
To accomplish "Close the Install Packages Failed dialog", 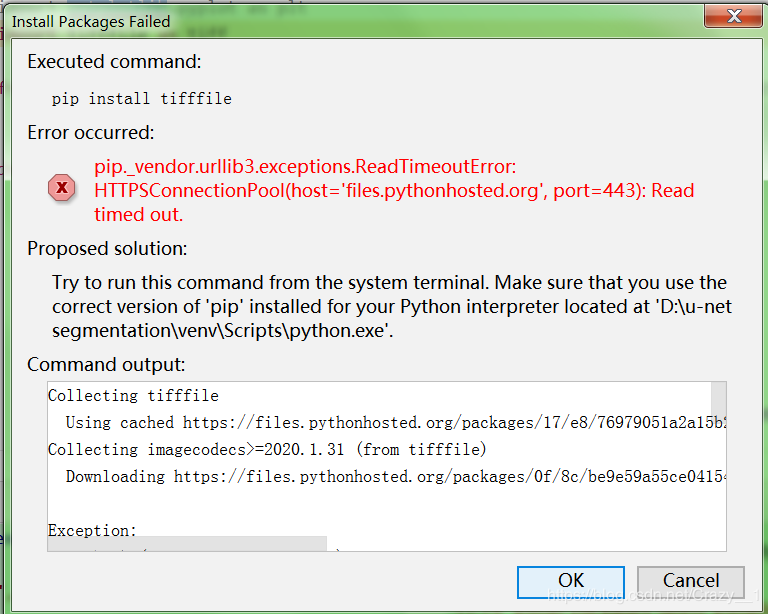I will coord(735,18).
